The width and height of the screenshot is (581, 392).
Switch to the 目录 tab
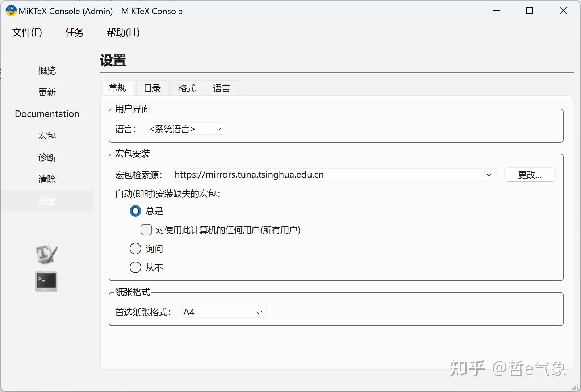pos(152,88)
